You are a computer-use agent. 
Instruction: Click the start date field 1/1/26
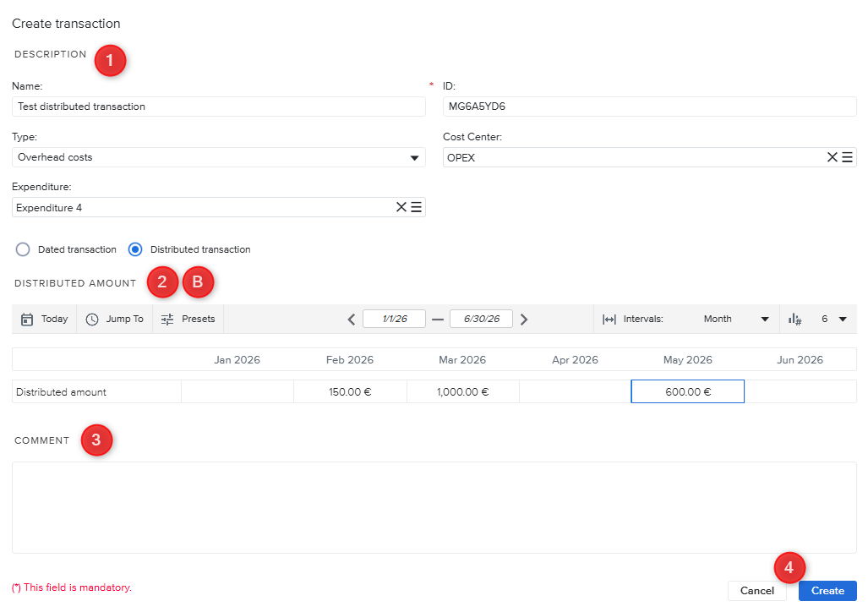coord(394,320)
